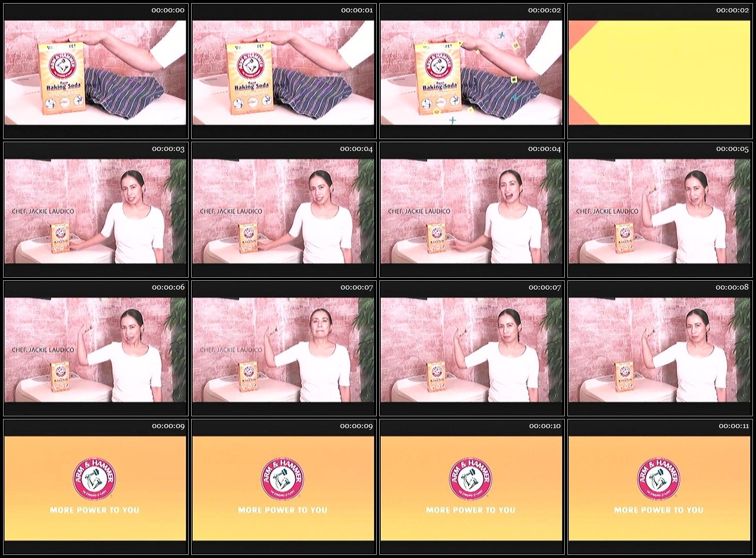
Task: Pick the frame thumbnail at 00:00:08
Action: tap(659, 349)
